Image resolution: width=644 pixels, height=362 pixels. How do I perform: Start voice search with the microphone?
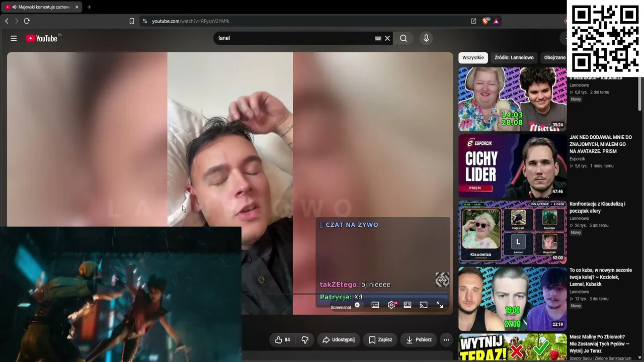coord(426,38)
